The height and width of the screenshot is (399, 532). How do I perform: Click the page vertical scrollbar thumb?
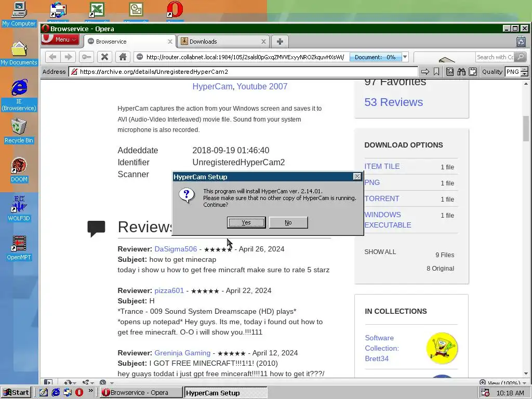click(x=526, y=128)
